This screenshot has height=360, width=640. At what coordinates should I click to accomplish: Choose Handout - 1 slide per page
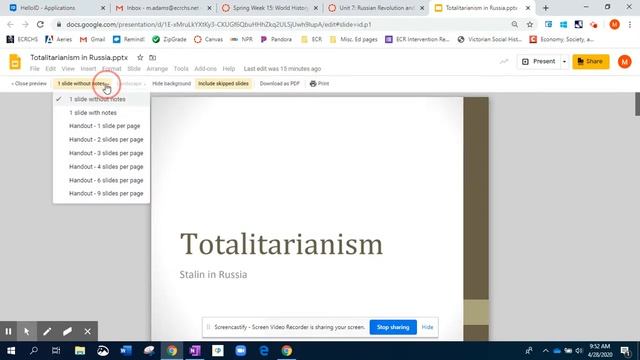[101, 126]
